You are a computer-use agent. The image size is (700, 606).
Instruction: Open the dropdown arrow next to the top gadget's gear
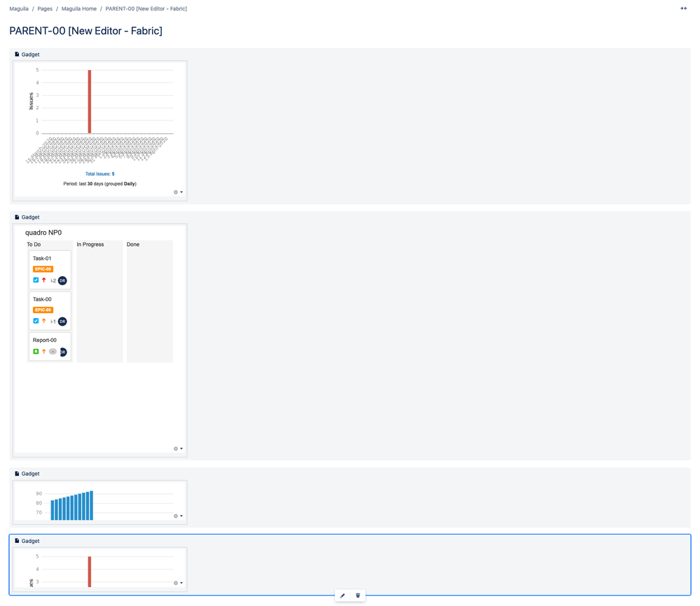click(181, 192)
